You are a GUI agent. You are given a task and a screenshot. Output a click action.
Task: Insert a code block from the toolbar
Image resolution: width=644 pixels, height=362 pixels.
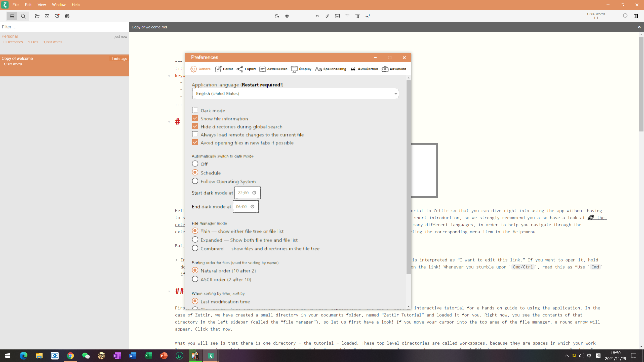[317, 16]
